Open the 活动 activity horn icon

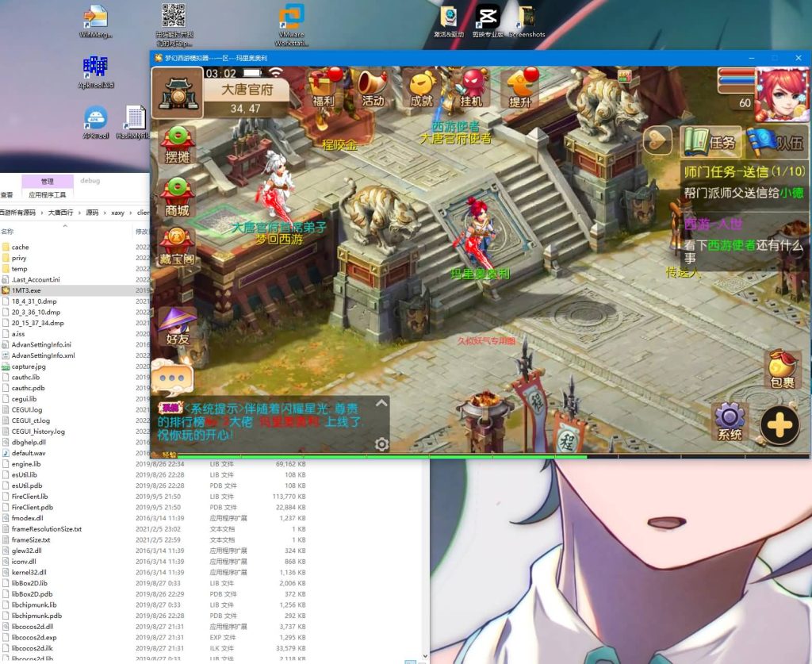(372, 88)
